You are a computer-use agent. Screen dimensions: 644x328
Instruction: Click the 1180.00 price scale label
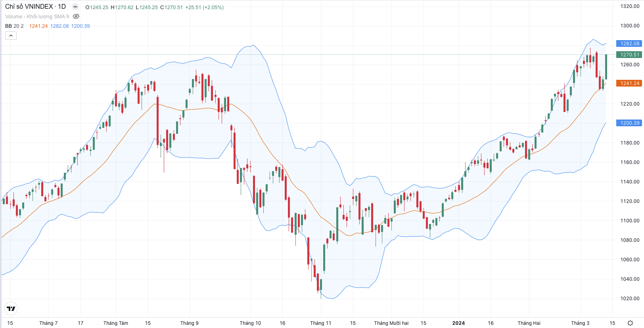click(630, 143)
